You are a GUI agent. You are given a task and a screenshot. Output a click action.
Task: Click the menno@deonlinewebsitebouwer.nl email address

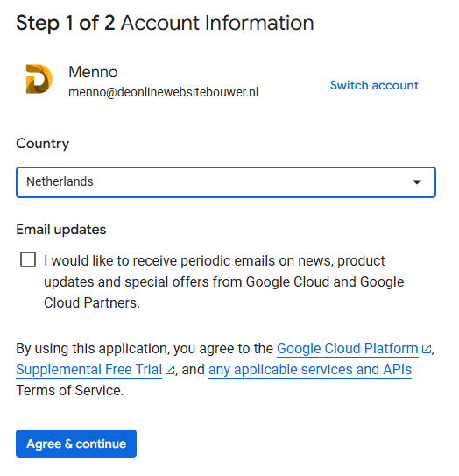pos(163,92)
